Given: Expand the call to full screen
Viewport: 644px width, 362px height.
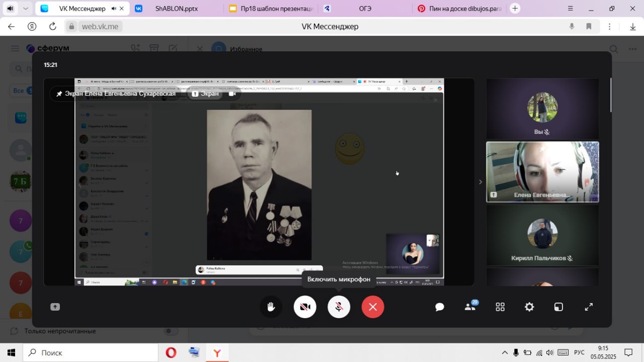Looking at the screenshot, I should 588,307.
